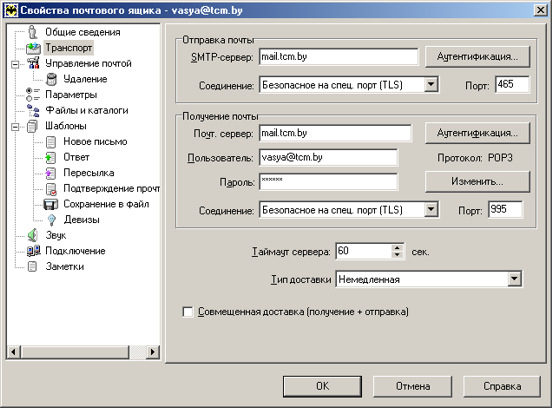Collapse the Управление почтой tree node
552x408 pixels.
point(15,64)
